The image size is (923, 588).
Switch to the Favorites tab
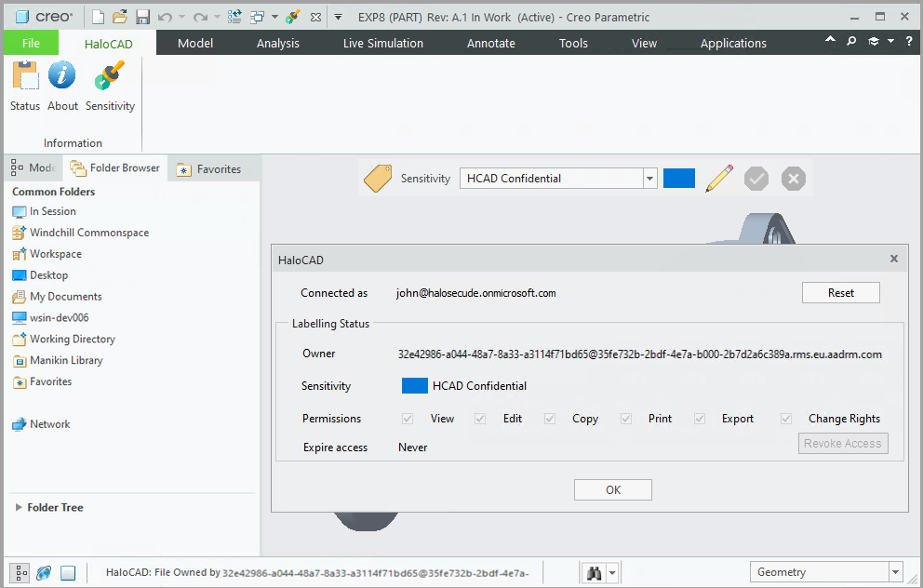point(213,167)
